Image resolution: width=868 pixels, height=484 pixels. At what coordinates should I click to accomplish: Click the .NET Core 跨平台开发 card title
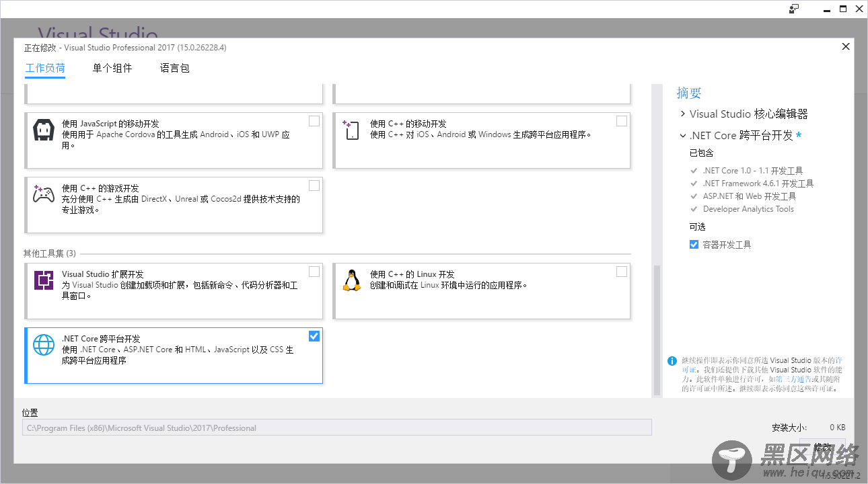pyautogui.click(x=101, y=339)
